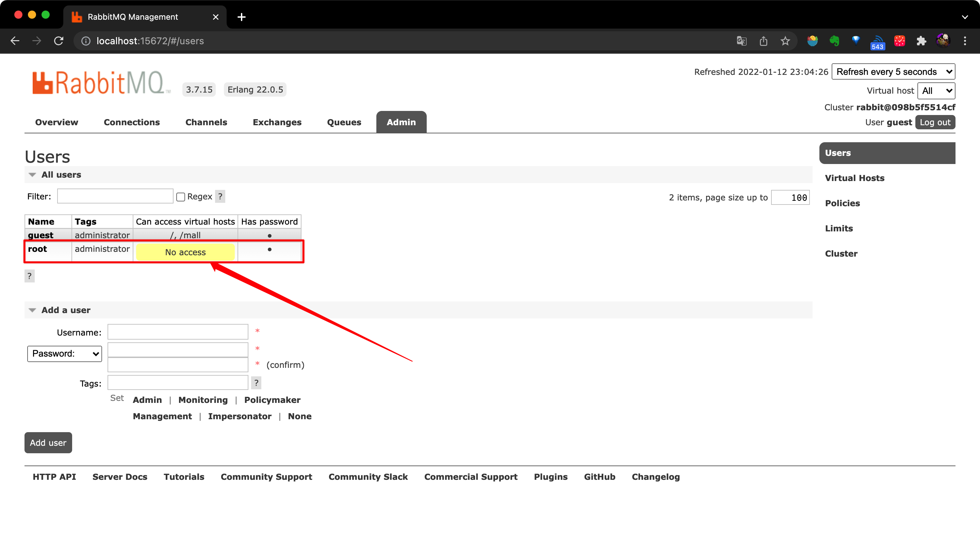Click the browser forward arrow
This screenshot has height=539, width=980.
coord(37,41)
